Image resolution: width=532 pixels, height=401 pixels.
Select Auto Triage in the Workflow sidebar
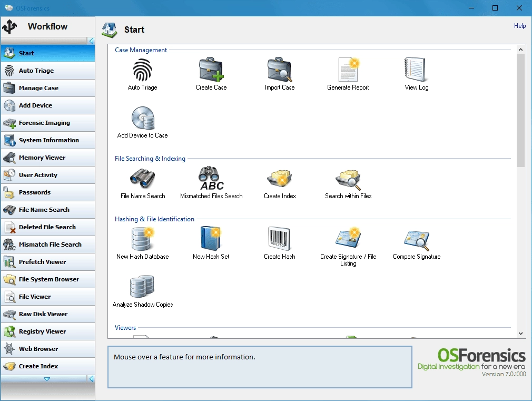coord(48,71)
